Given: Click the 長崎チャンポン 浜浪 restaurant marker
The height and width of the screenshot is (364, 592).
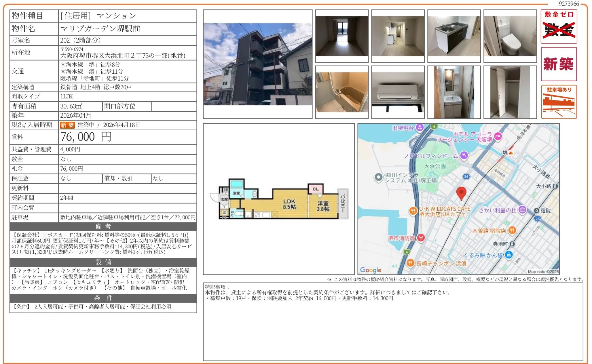Looking at the screenshot, I should (410, 263).
